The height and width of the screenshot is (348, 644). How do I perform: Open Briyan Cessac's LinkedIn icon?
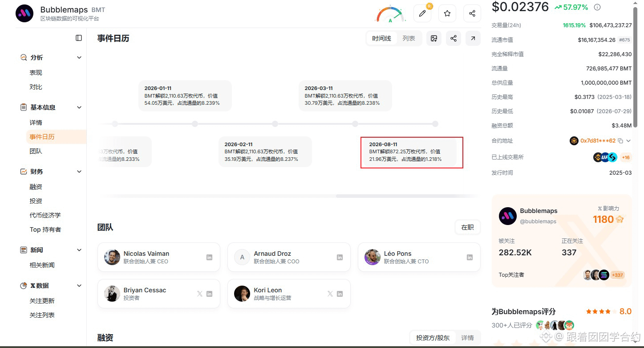pos(209,294)
